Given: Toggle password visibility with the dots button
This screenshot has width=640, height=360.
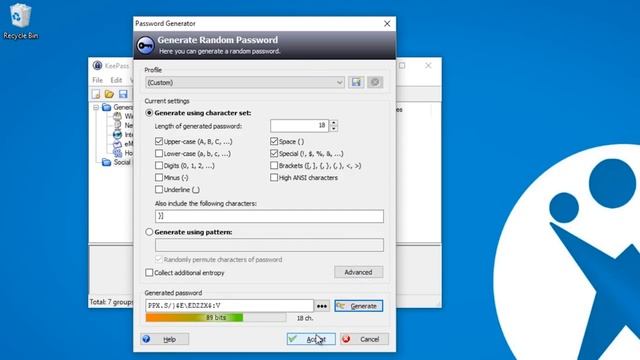Looking at the screenshot, I should 322,306.
